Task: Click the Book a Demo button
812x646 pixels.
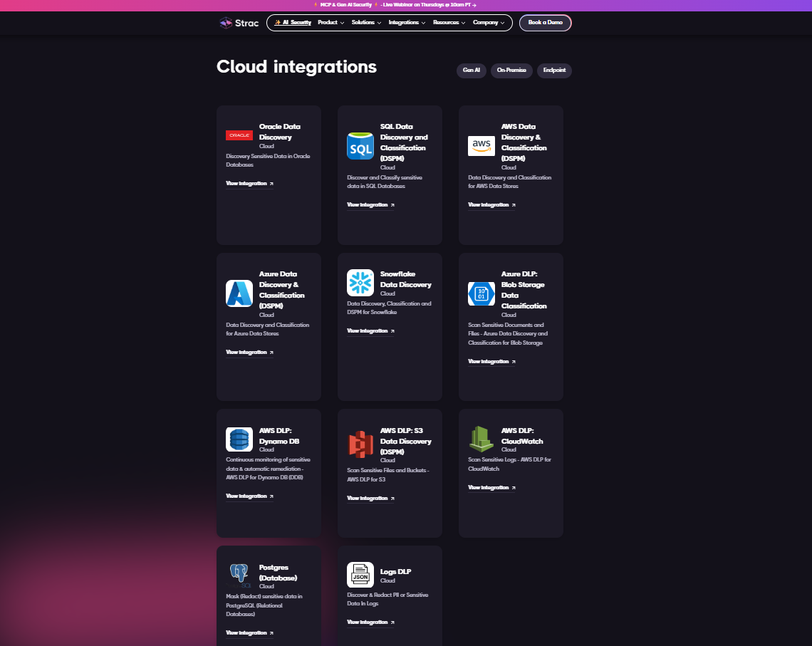Action: click(x=546, y=23)
